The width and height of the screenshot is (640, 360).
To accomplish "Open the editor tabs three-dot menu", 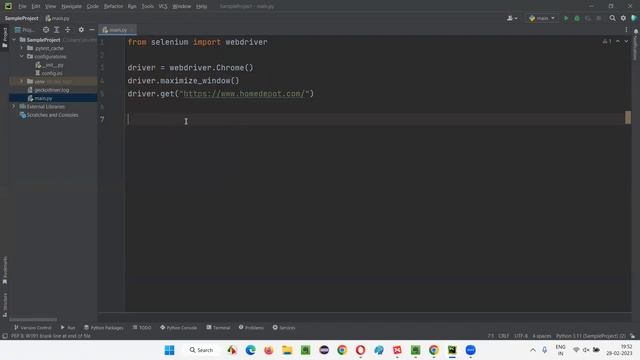I will click(x=626, y=30).
